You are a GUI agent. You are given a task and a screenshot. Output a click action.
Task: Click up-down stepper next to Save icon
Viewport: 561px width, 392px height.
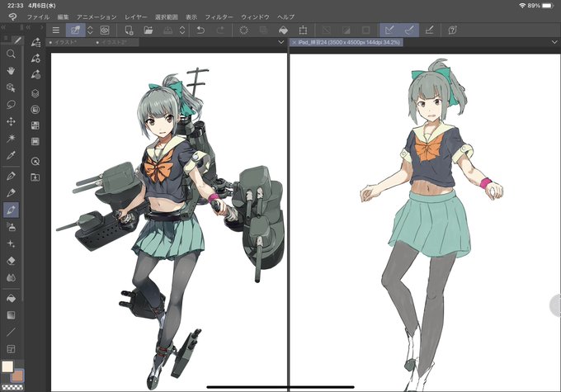(x=182, y=31)
